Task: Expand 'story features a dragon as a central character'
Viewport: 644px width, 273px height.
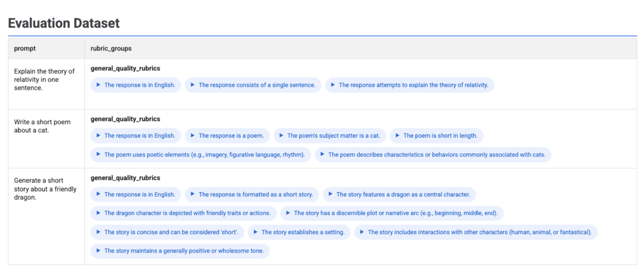Action: [399, 194]
